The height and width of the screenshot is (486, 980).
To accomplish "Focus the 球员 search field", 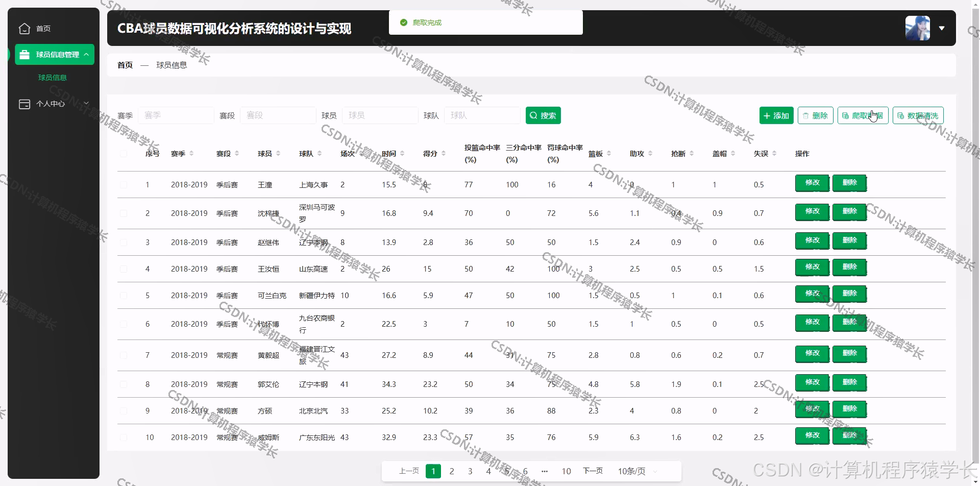I will (380, 115).
